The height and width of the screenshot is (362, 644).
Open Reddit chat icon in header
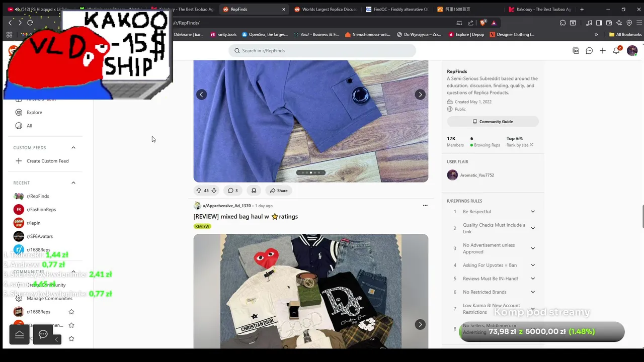[x=589, y=50]
